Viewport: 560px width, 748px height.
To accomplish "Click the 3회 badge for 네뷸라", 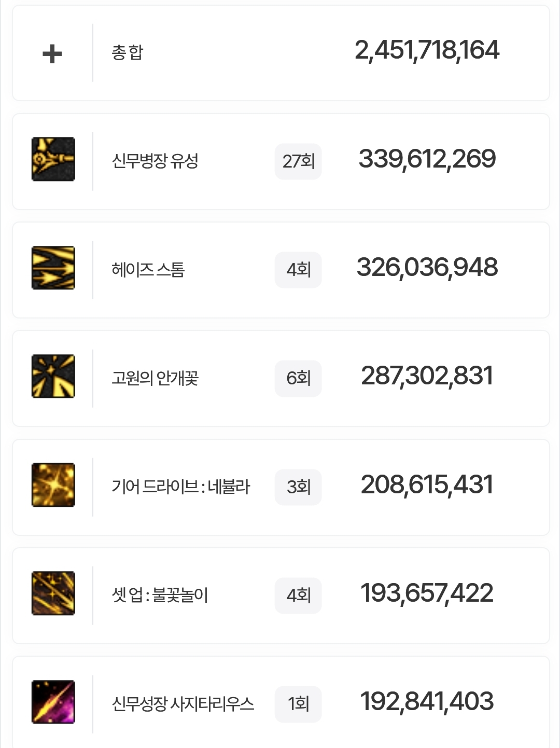I will click(x=298, y=487).
